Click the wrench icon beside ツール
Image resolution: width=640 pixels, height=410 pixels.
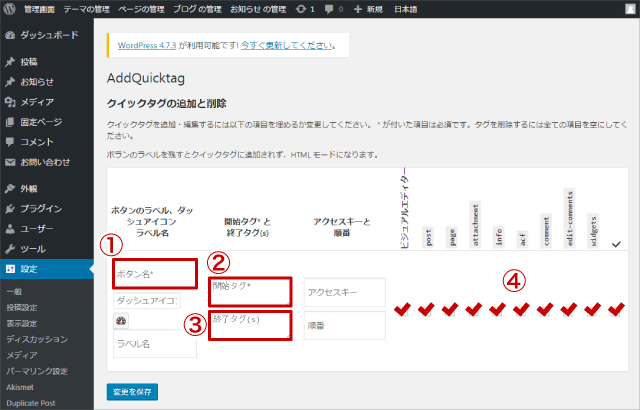coord(10,249)
